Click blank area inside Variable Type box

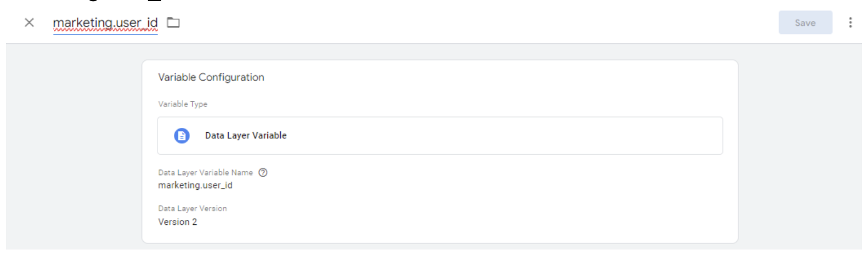(x=494, y=135)
